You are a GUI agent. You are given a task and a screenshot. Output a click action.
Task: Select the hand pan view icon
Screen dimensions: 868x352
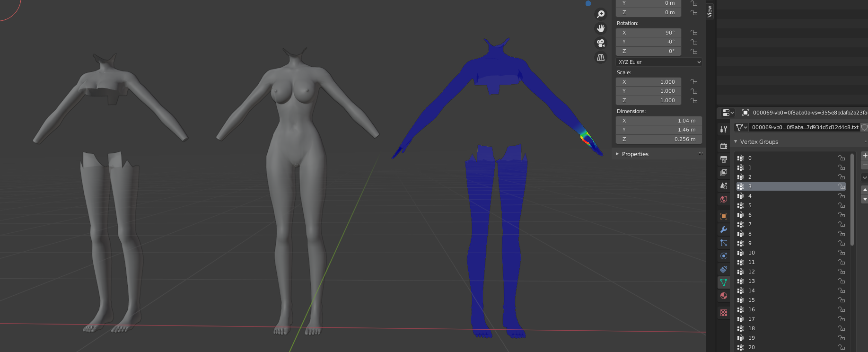pyautogui.click(x=601, y=28)
